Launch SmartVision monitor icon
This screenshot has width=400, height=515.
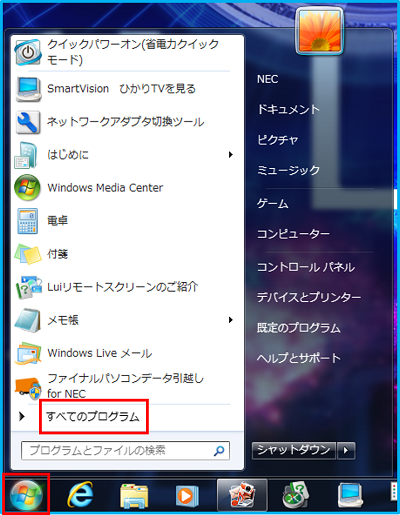(x=28, y=89)
